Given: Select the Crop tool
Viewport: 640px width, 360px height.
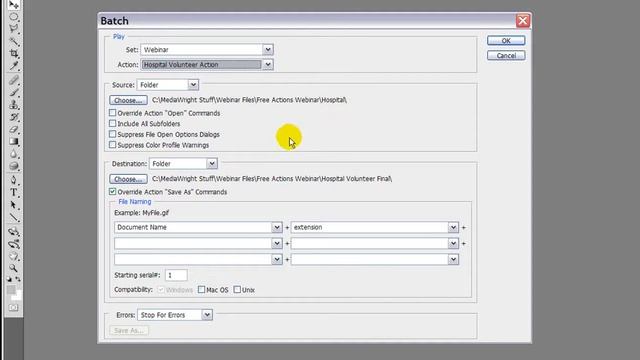Looking at the screenshot, I should click(14, 53).
